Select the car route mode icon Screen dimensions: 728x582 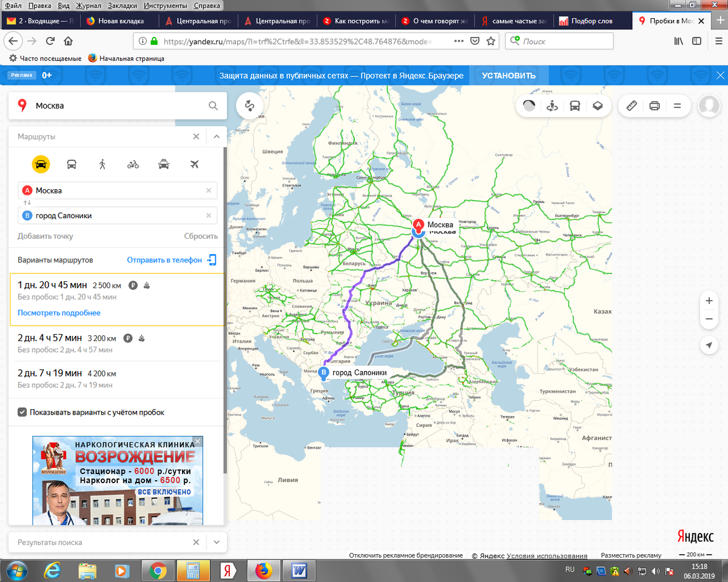click(x=41, y=164)
